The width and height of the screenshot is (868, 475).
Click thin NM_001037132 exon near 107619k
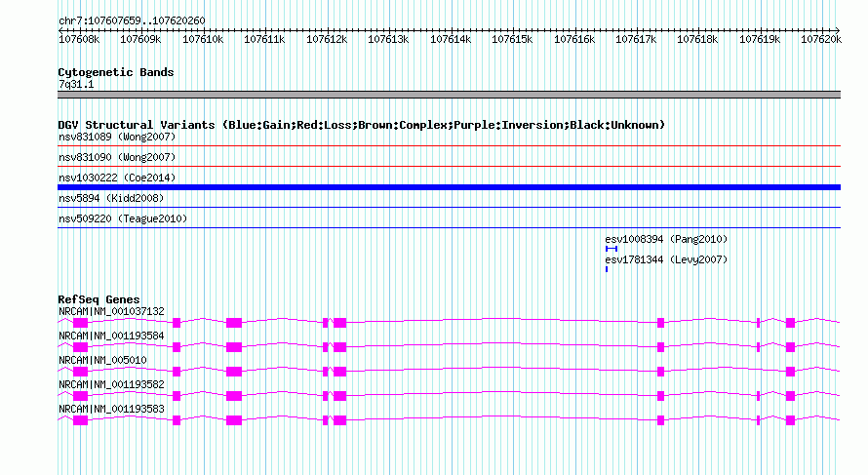(758, 323)
